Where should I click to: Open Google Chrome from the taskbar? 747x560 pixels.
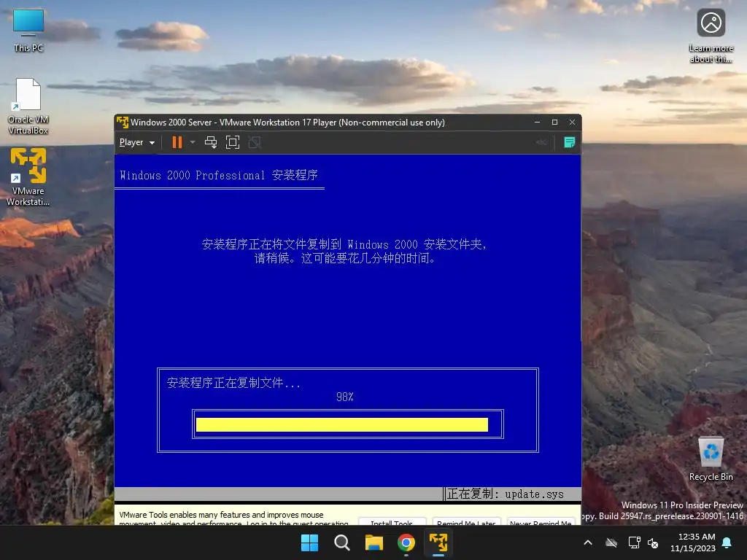(406, 542)
